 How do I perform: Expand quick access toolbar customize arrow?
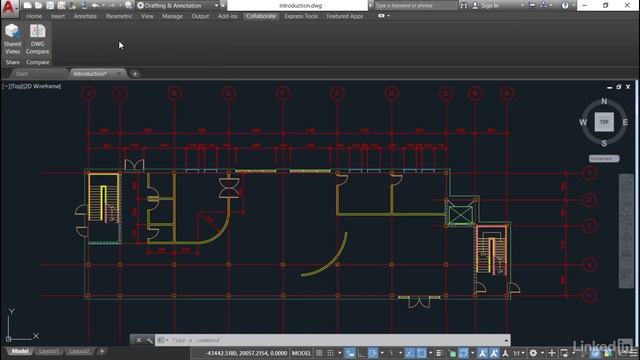[x=223, y=5]
